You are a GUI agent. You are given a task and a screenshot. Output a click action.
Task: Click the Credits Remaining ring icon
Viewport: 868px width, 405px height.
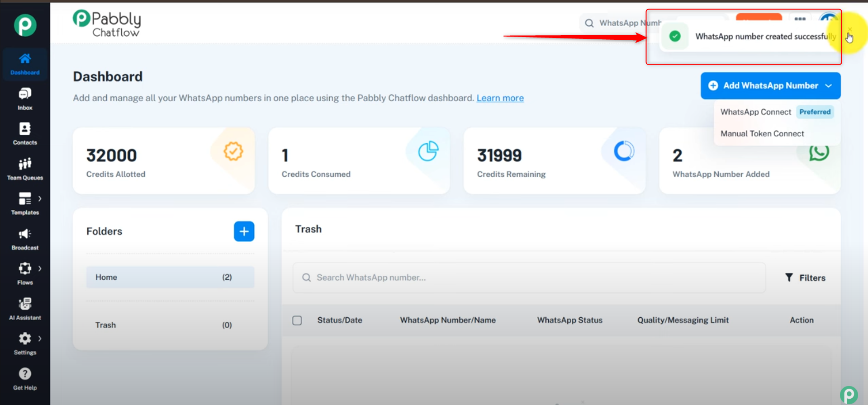pyautogui.click(x=624, y=151)
